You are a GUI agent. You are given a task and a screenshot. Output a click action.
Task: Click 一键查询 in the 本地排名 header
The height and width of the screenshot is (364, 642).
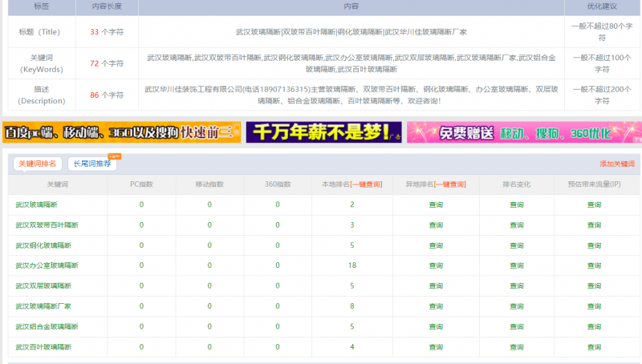(x=365, y=184)
